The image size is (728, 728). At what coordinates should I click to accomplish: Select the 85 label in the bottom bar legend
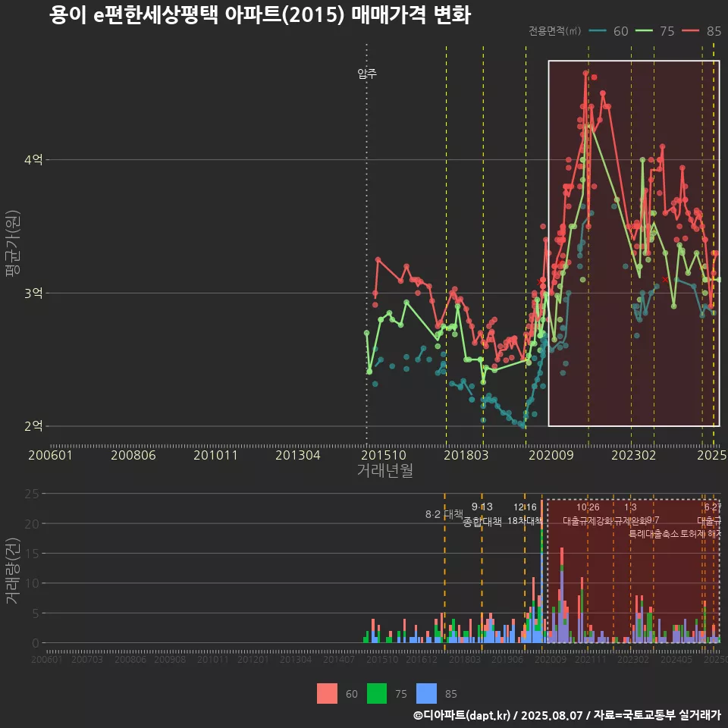click(x=450, y=694)
